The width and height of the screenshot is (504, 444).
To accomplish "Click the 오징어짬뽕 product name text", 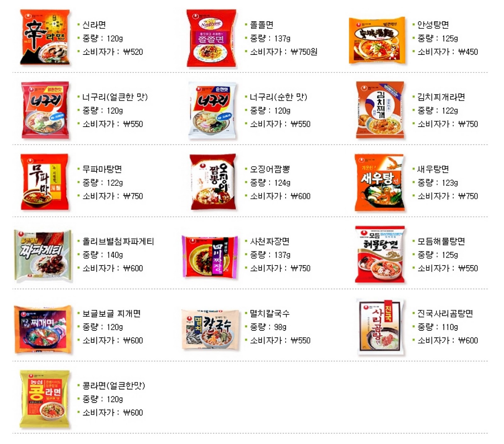I will (x=270, y=169).
